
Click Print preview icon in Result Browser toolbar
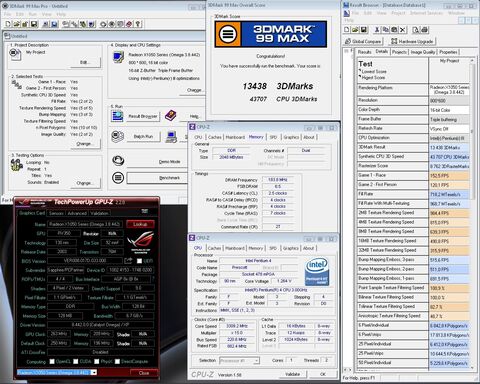pos(416,30)
